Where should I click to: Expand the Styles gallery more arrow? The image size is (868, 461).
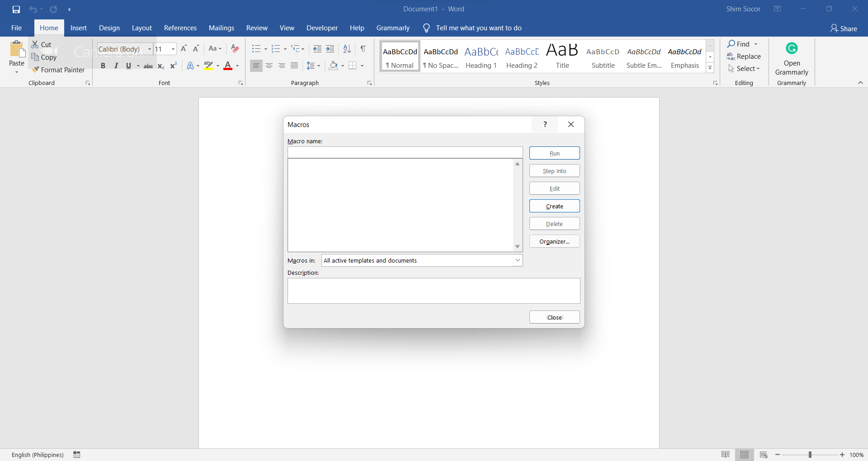710,68
